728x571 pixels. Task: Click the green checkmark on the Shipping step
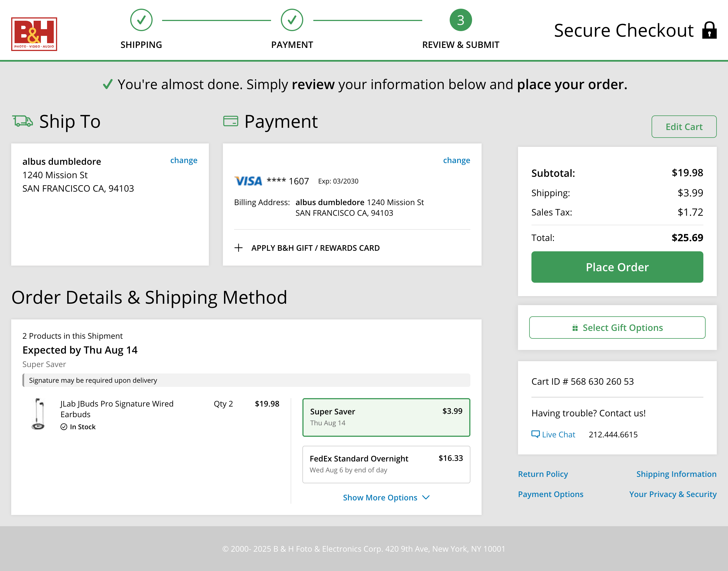(x=141, y=20)
